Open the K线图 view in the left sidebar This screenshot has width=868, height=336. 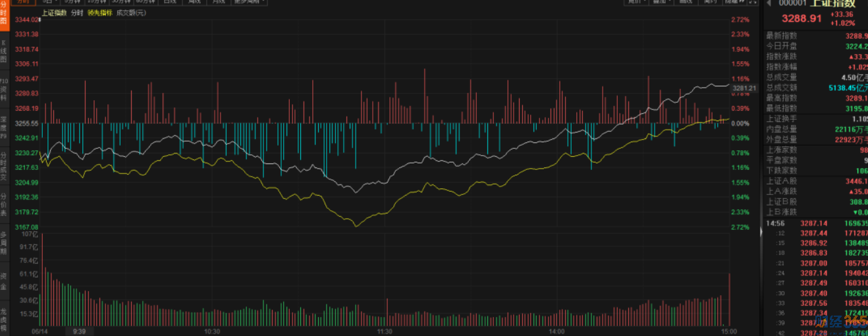pyautogui.click(x=4, y=51)
